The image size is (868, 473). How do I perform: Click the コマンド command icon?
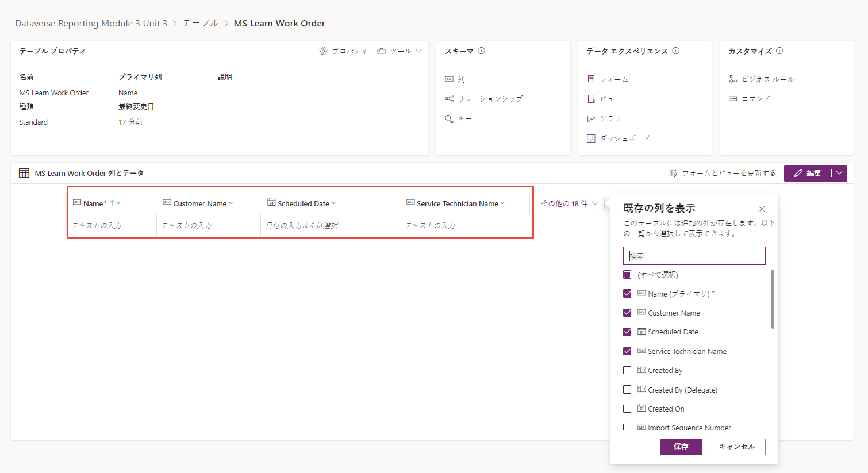pos(733,99)
